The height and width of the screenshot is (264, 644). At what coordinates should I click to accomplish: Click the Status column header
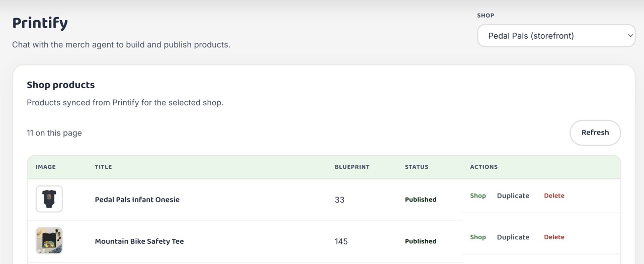click(x=417, y=167)
